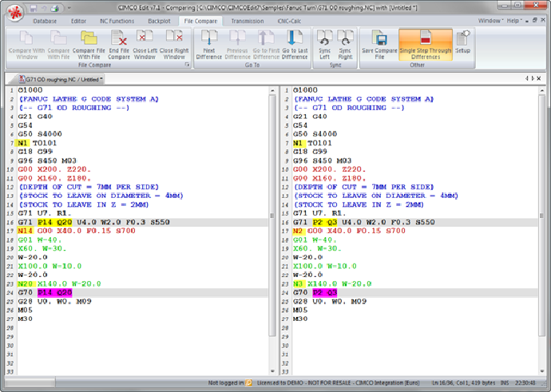Click the left pane vertical scrollbar thumb
The width and height of the screenshot is (551, 392).
point(272,216)
